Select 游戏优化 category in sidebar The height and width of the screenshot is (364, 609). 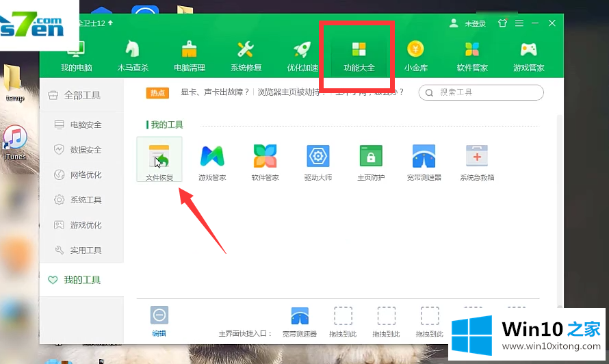(81, 225)
